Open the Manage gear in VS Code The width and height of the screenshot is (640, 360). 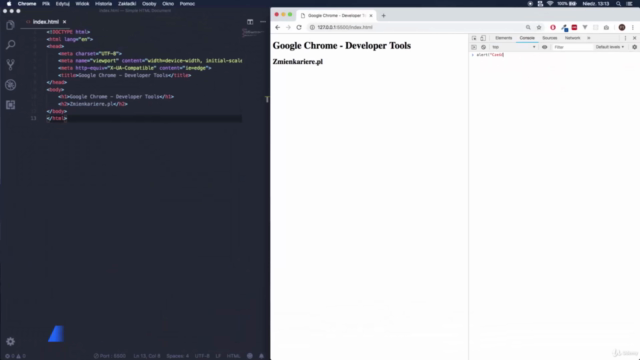click(x=11, y=341)
